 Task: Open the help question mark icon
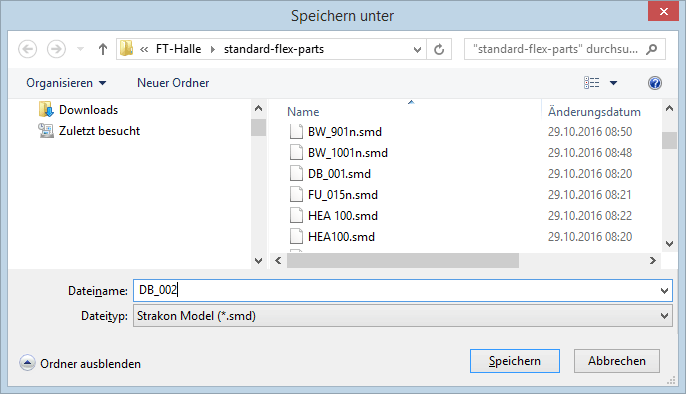[x=655, y=83]
